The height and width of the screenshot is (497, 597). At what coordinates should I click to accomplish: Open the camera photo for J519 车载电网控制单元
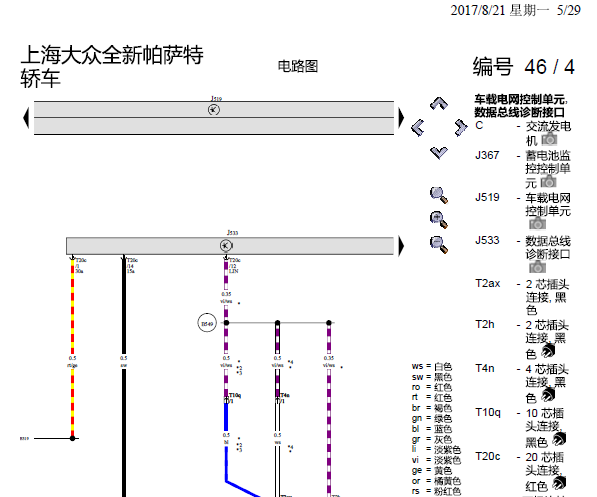[x=537, y=223]
